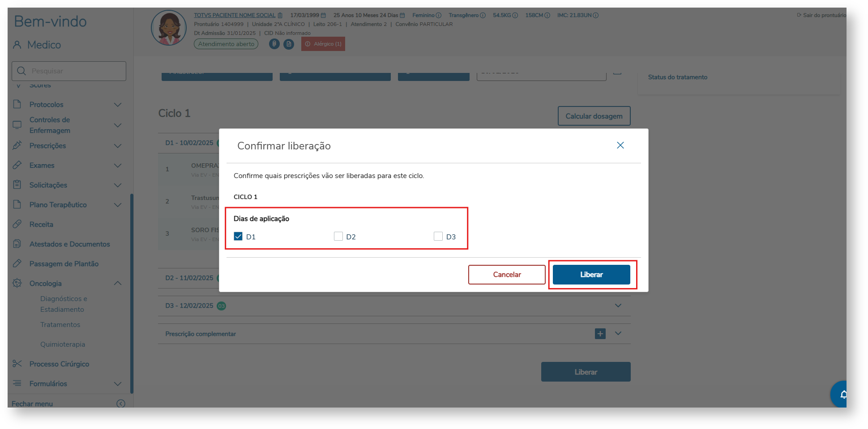Click the search magnifier icon
The width and height of the screenshot is (868, 429).
pos(21,71)
